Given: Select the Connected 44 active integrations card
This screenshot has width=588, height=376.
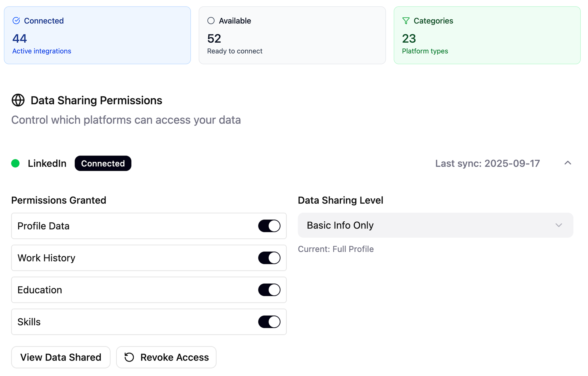Looking at the screenshot, I should point(97,36).
